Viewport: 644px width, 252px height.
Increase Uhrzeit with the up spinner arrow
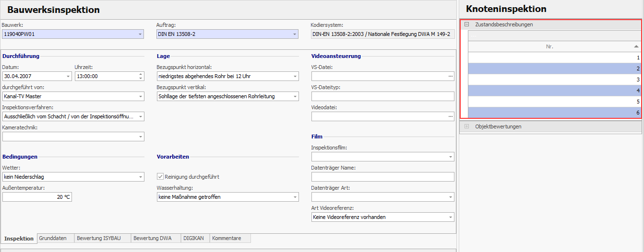click(140, 74)
